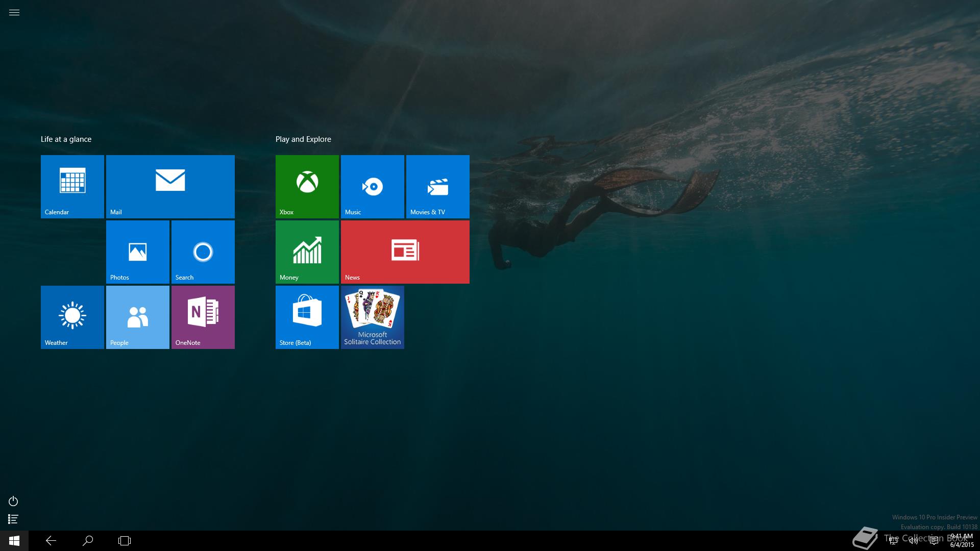Image resolution: width=980 pixels, height=551 pixels.
Task: Open the Music tile
Action: pos(373,187)
